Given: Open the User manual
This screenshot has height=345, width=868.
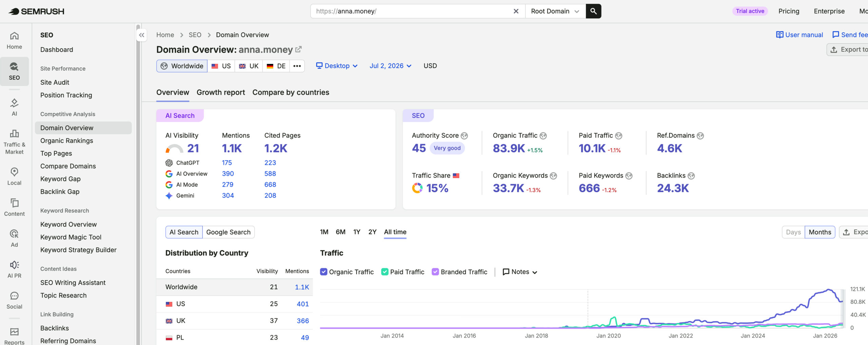Looking at the screenshot, I should [800, 35].
